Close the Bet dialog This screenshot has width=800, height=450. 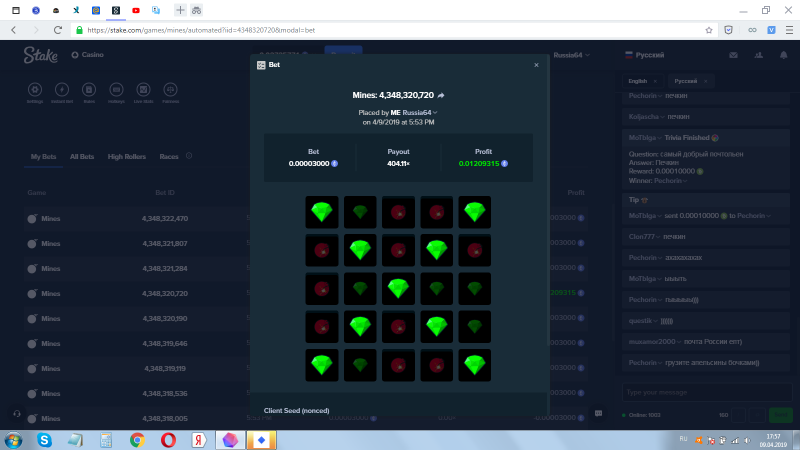(x=536, y=65)
